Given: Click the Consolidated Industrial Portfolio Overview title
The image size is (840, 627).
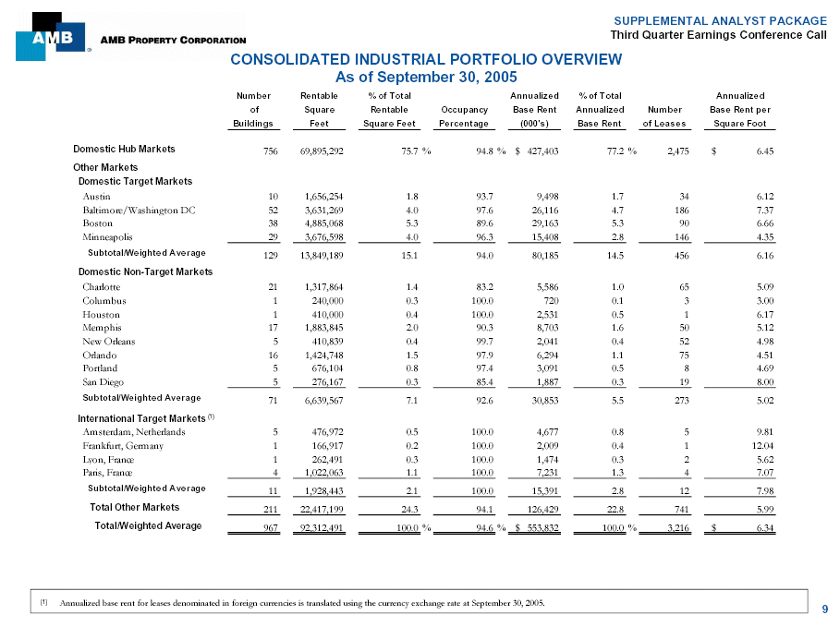Looking at the screenshot, I should point(425,60).
